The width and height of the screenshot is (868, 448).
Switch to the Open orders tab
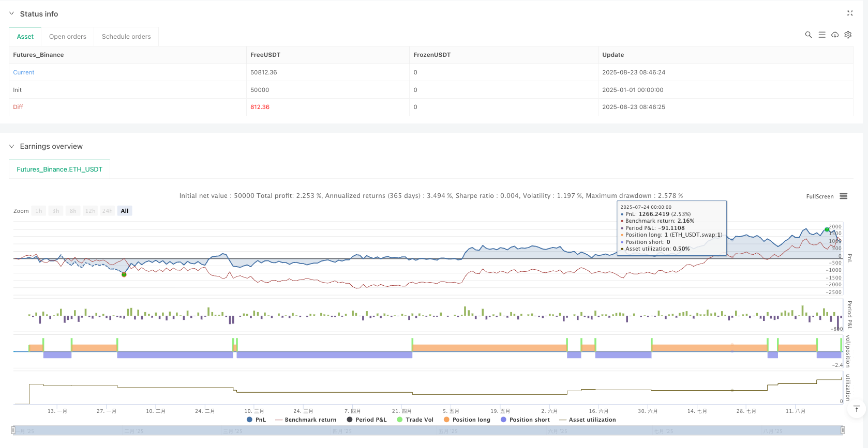[68, 37]
